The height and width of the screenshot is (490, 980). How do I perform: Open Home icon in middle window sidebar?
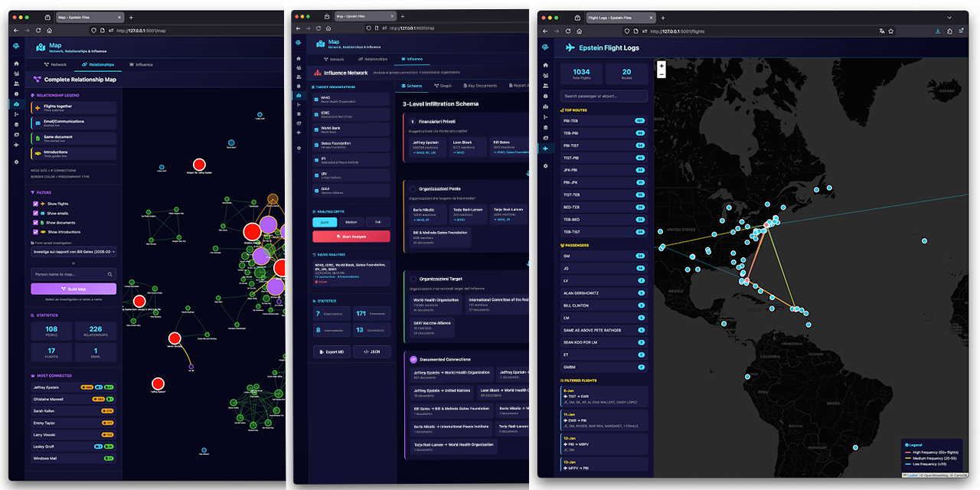pyautogui.click(x=299, y=59)
